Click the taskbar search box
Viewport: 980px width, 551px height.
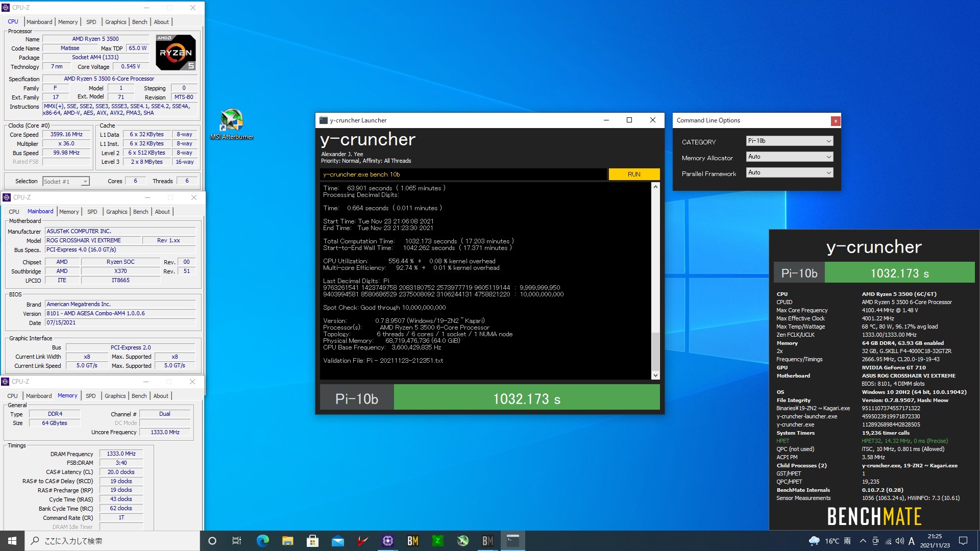[112, 541]
